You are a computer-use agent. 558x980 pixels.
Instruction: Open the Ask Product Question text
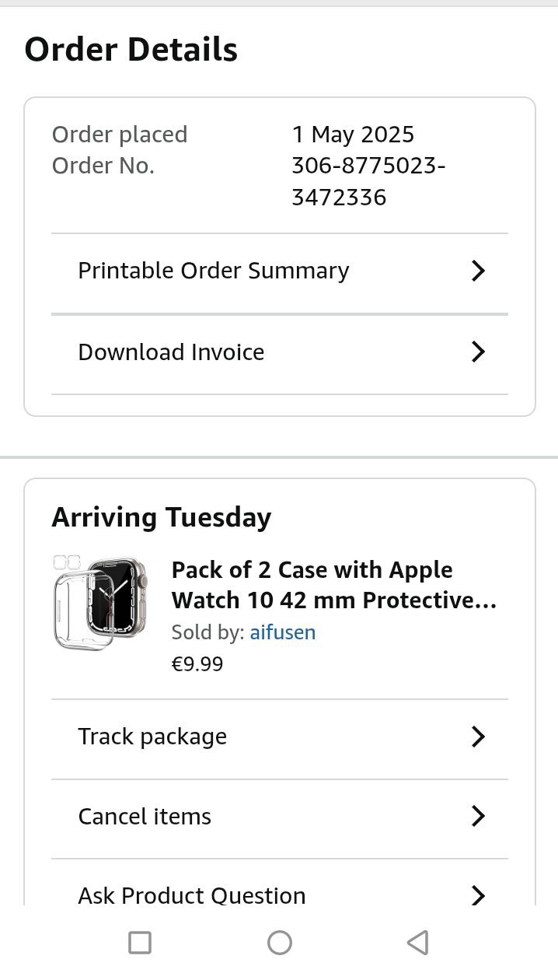click(191, 895)
